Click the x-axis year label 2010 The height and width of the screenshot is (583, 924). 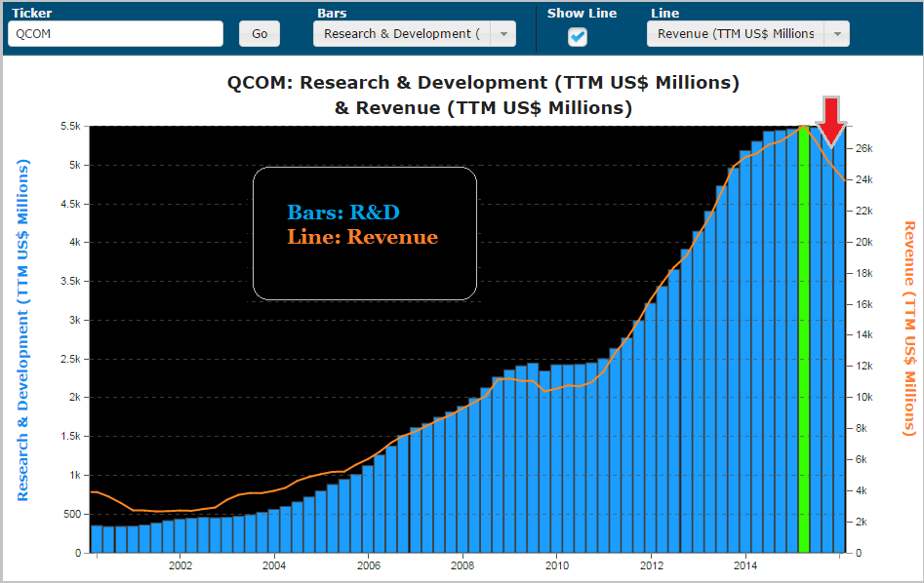pos(557,565)
